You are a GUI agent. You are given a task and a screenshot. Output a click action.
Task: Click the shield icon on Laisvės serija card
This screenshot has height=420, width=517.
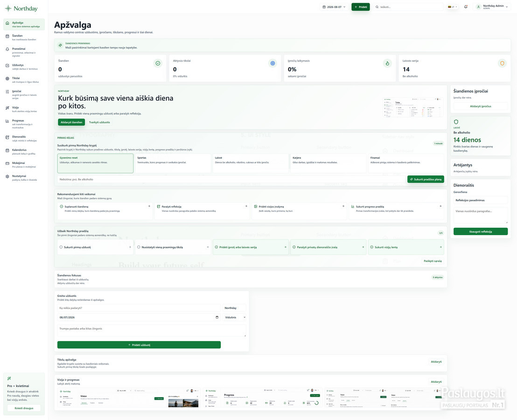pyautogui.click(x=502, y=63)
